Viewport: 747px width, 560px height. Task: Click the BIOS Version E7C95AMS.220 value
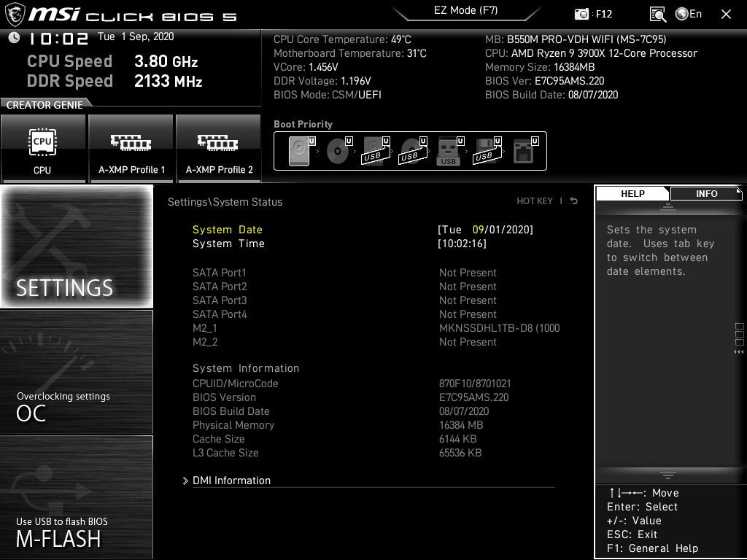473,397
